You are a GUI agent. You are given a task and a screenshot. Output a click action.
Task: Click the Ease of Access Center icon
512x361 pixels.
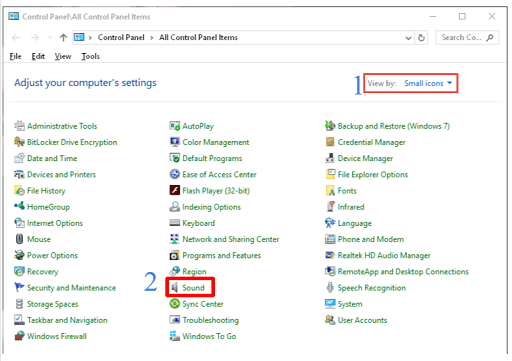coord(175,174)
